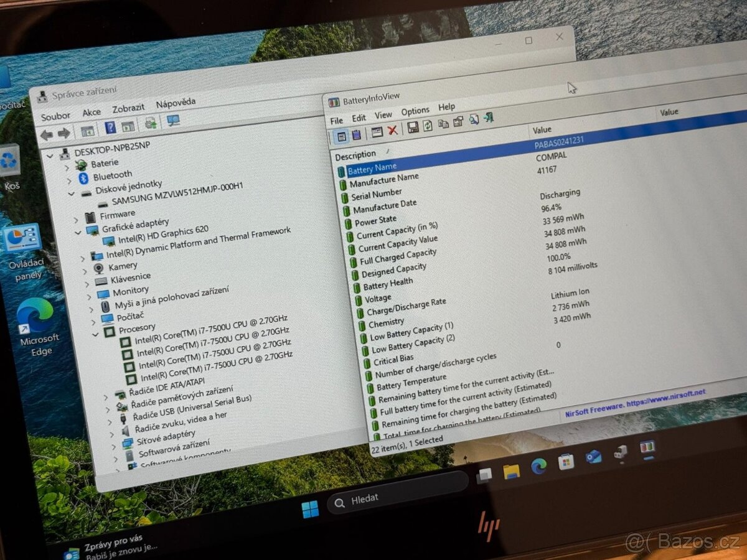Click the red X delete icon in BatteryInfoView
The image size is (747, 560).
coord(393,130)
